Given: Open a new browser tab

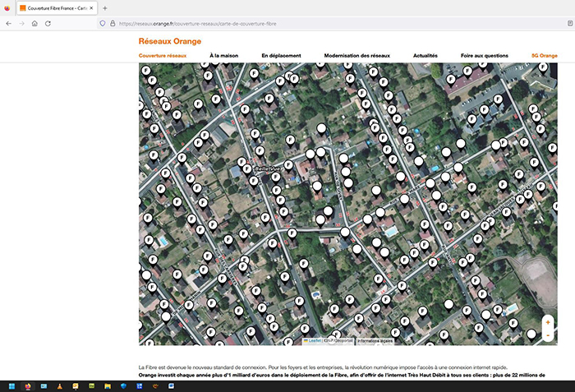Looking at the screenshot, I should point(105,8).
